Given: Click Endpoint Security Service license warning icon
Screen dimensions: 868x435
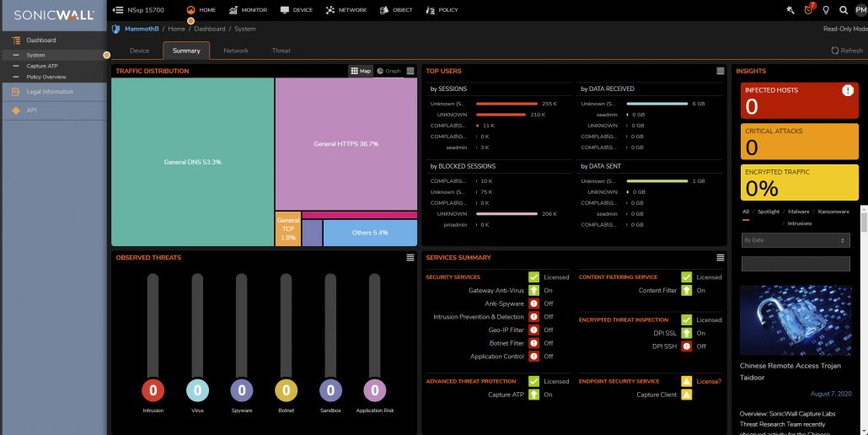Looking at the screenshot, I should pos(687,381).
